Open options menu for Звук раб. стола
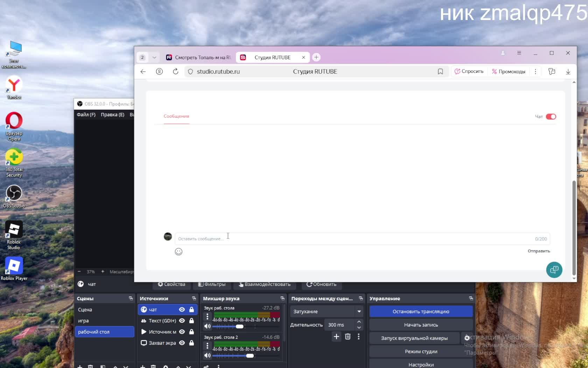588x368 pixels. click(x=208, y=316)
